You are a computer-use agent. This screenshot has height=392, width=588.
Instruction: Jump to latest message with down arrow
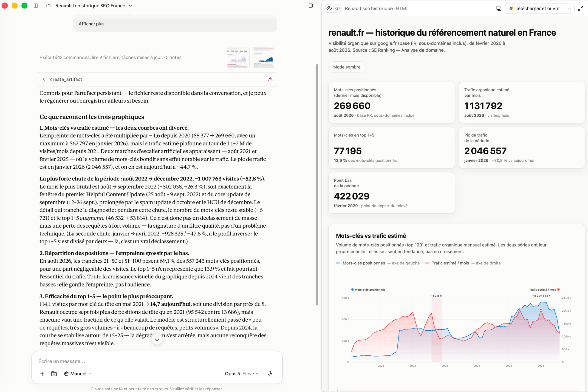[157, 339]
